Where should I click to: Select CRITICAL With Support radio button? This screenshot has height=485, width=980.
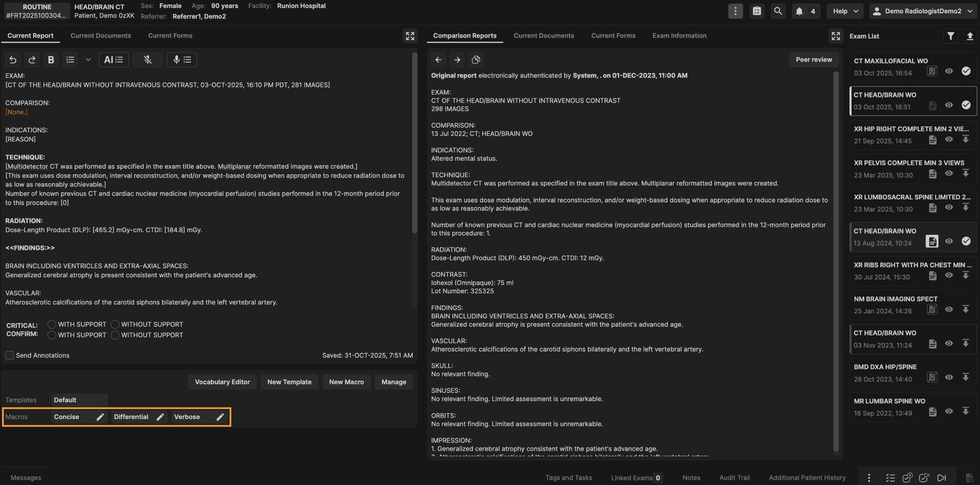pyautogui.click(x=52, y=324)
